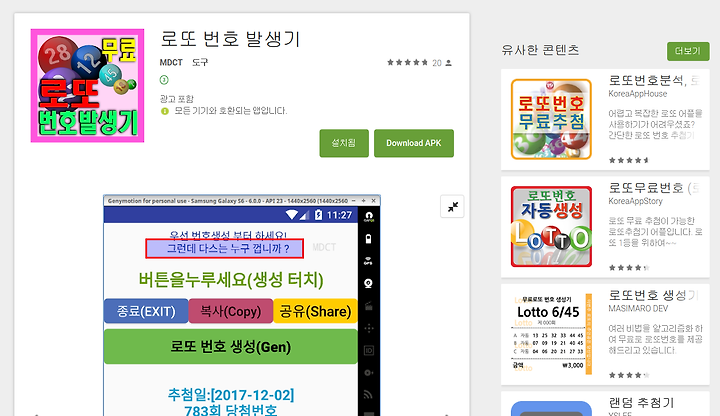720x416 pixels.
Task: Click the Genymotion clapperboard icon in sidebar
Action: [368, 306]
